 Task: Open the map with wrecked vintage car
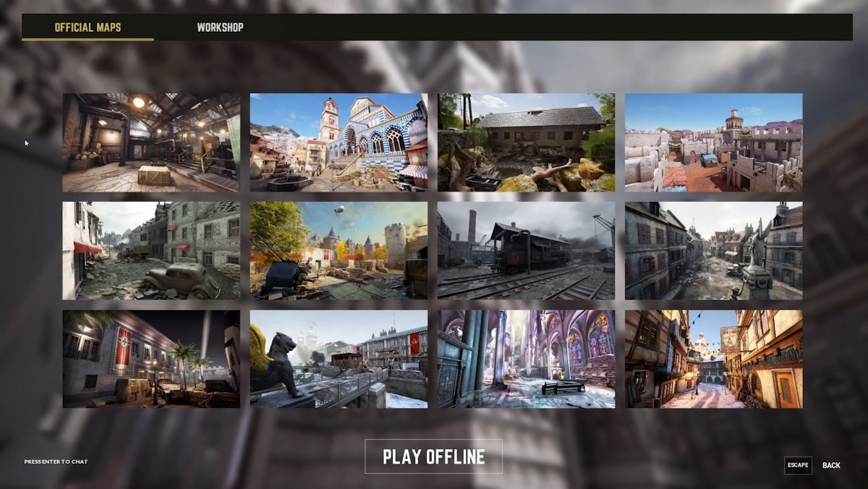pyautogui.click(x=151, y=250)
